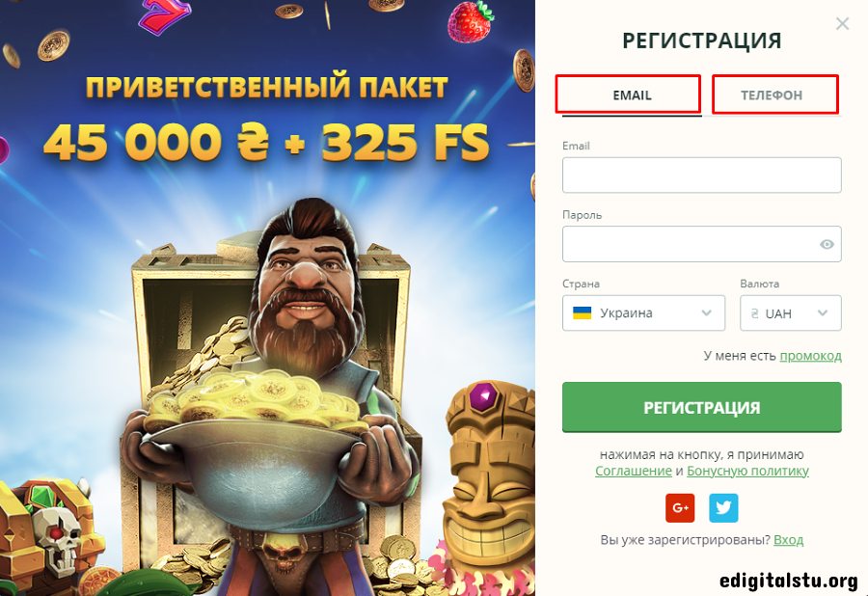Click the Twitter sign-in icon
Screen dimensions: 868x596
723,507
